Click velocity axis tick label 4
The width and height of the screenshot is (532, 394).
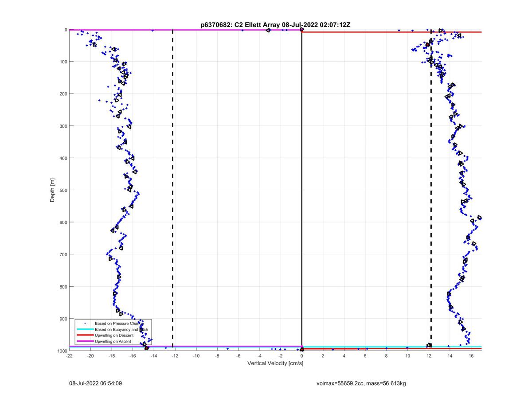pyautogui.click(x=344, y=355)
